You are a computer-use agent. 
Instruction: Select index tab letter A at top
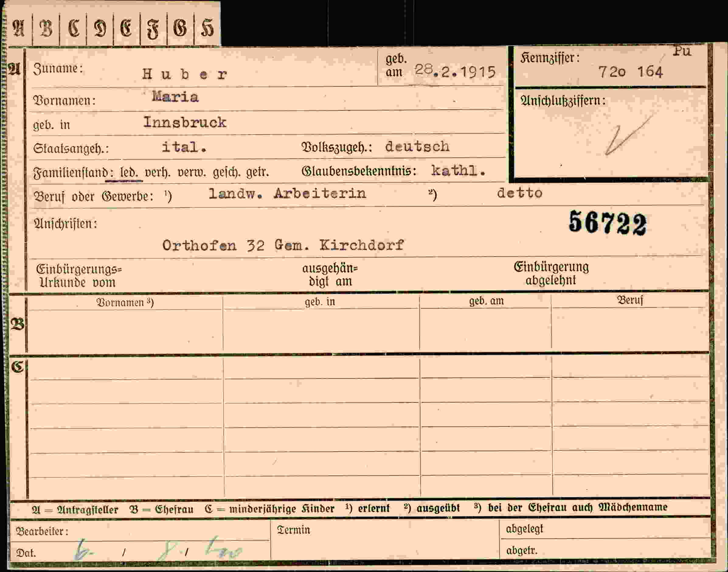coord(19,28)
